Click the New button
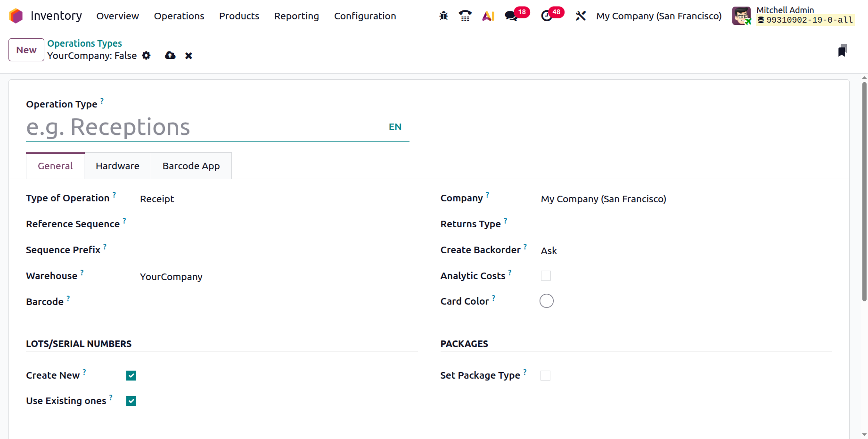This screenshot has height=439, width=868. coord(26,50)
